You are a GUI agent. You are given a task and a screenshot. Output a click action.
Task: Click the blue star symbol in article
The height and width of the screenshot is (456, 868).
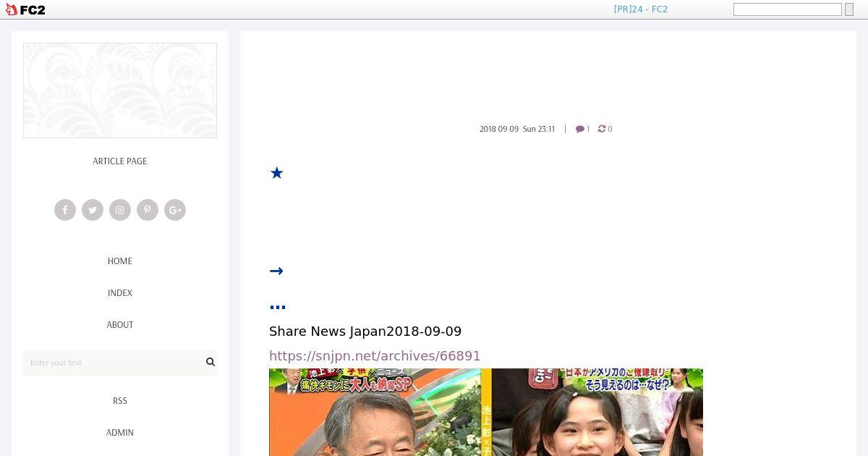pos(276,173)
